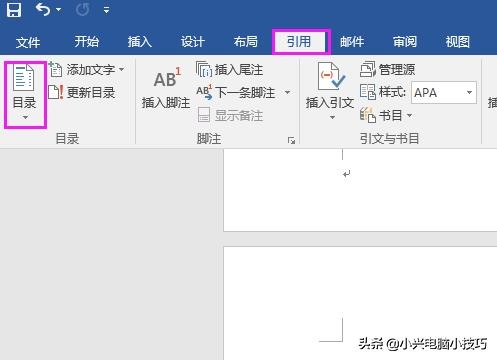Click the 更新目录 icon

[56, 92]
